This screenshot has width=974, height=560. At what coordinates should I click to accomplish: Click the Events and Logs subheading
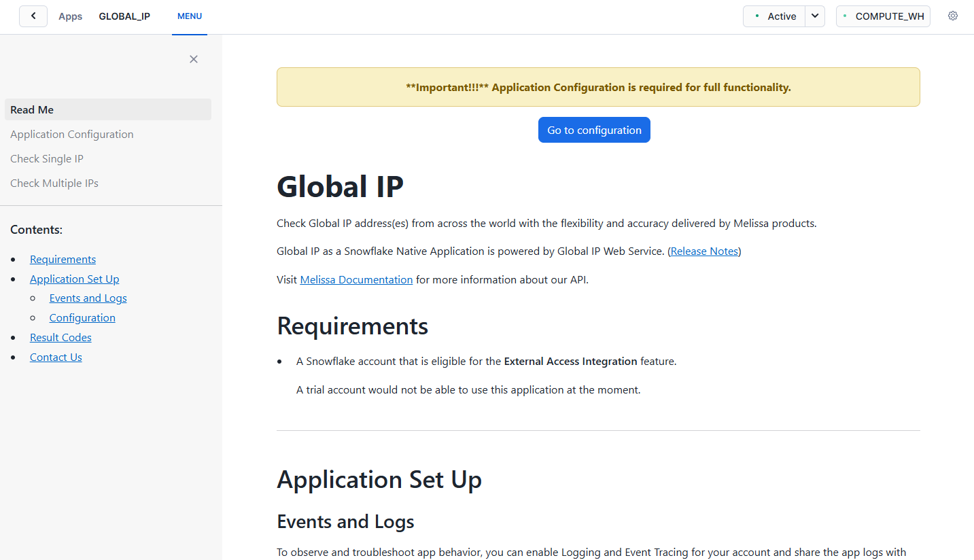pyautogui.click(x=345, y=522)
